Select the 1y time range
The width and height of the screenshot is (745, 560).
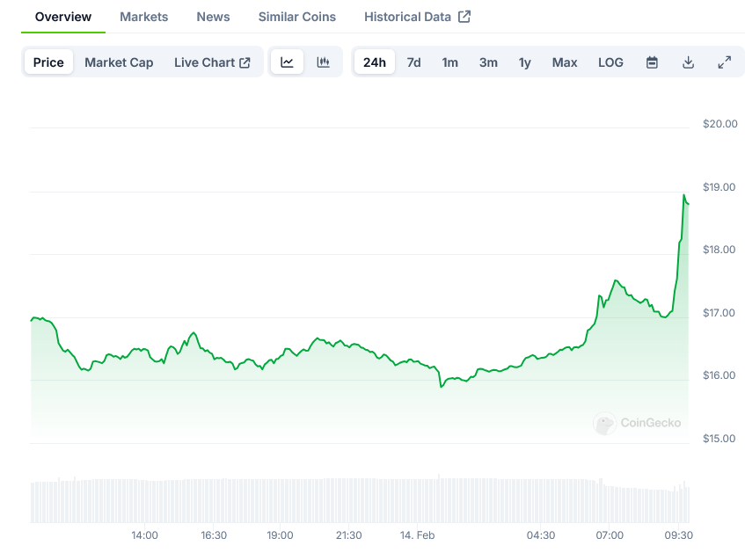click(525, 62)
